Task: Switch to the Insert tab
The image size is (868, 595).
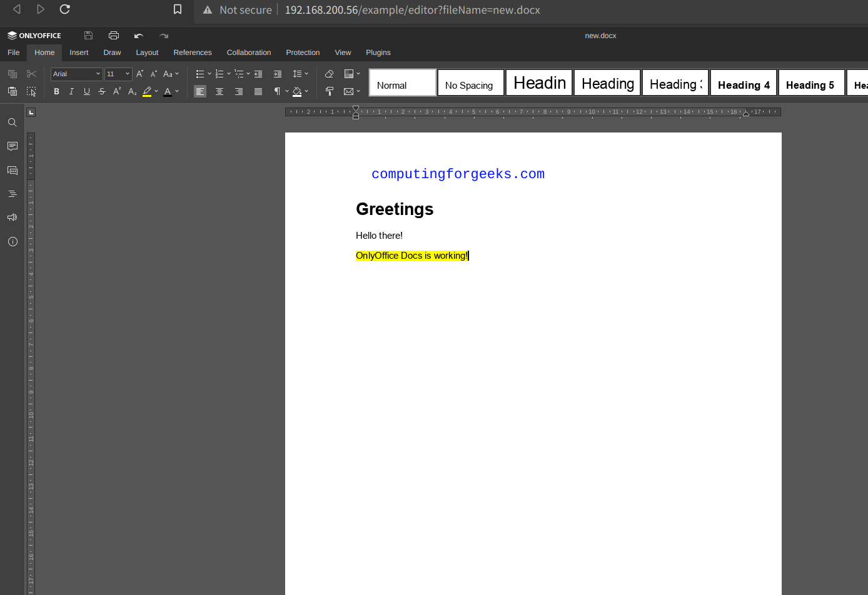Action: (x=79, y=52)
